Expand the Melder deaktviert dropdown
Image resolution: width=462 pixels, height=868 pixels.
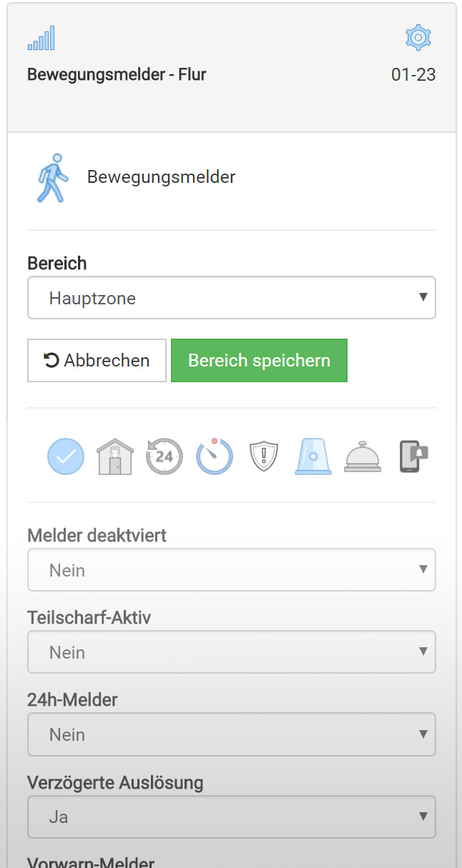(231, 570)
